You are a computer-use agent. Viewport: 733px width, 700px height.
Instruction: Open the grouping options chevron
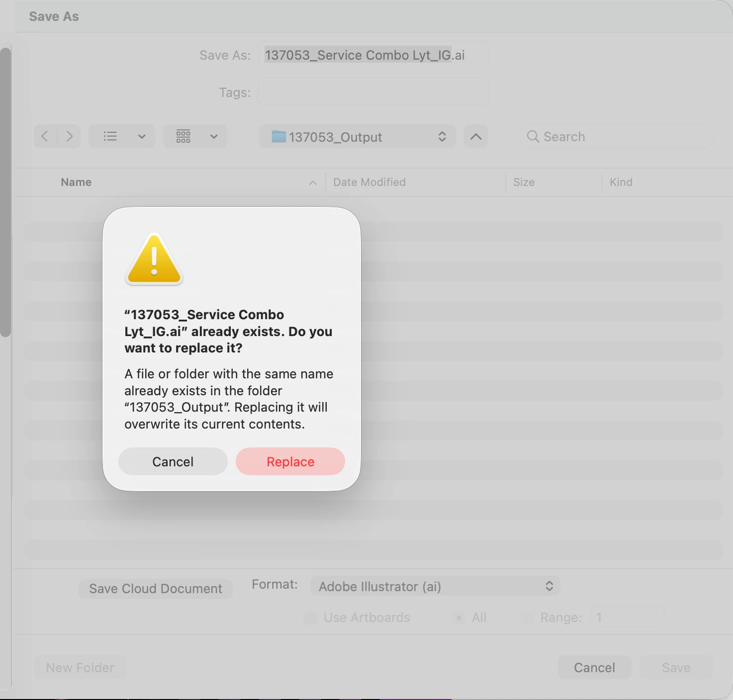tap(214, 136)
